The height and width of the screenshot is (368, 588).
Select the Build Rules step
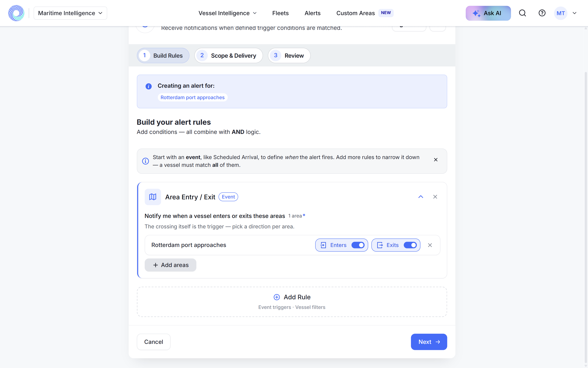pos(163,55)
